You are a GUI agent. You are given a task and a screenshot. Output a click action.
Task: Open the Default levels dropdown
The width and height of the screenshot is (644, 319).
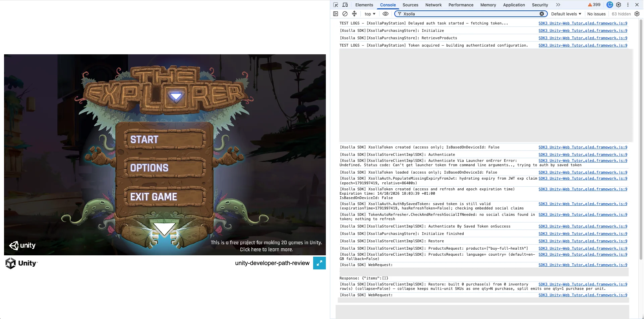566,14
